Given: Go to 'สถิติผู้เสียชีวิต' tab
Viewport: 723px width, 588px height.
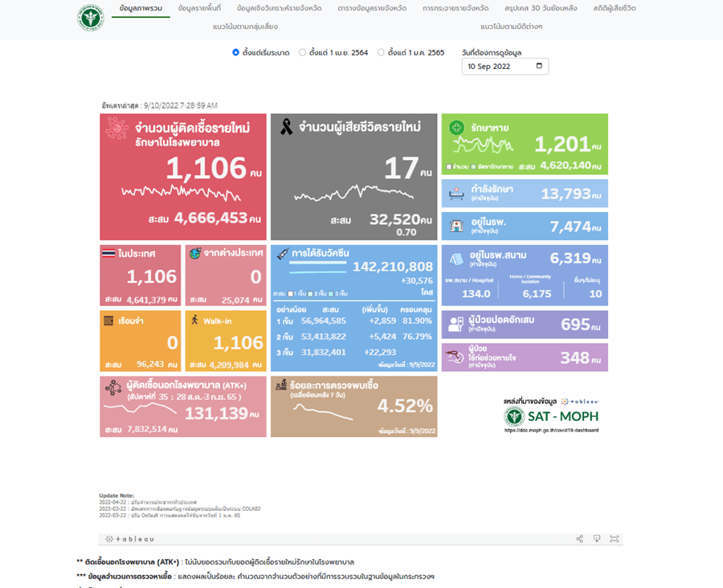Looking at the screenshot, I should point(615,8).
